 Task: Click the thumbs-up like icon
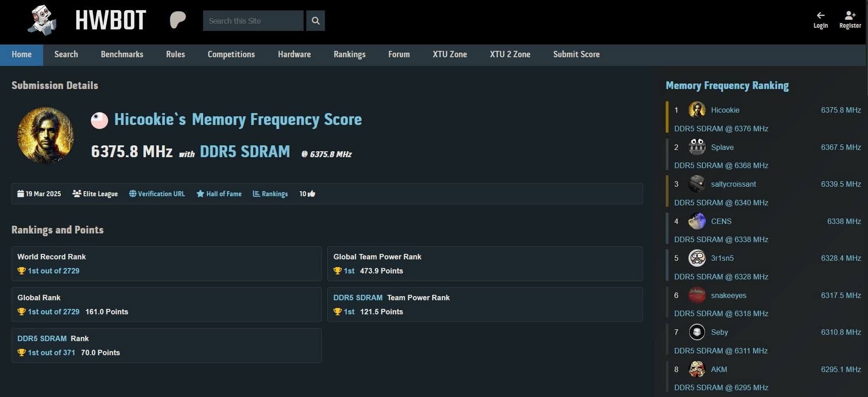pyautogui.click(x=312, y=194)
